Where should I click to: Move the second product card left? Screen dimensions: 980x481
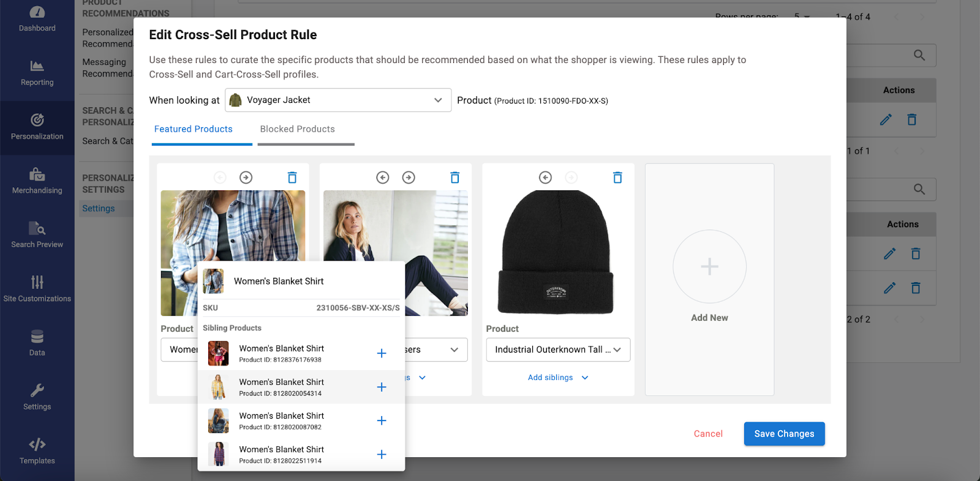click(x=383, y=177)
